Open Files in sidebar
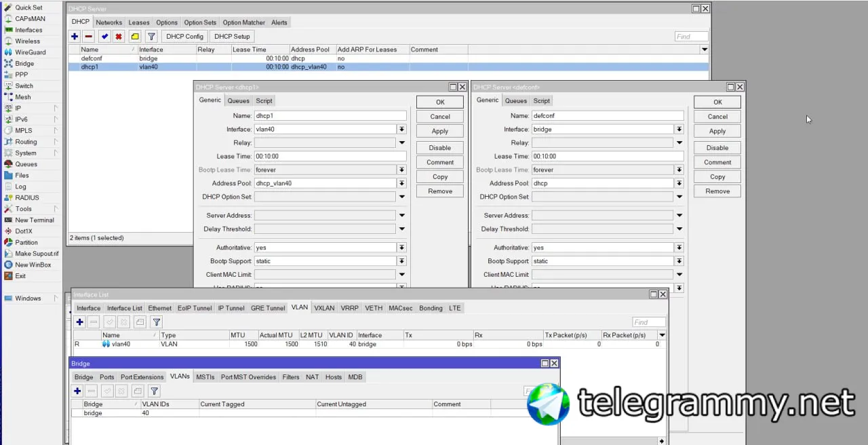Viewport: 868px width, 445px height. [22, 175]
